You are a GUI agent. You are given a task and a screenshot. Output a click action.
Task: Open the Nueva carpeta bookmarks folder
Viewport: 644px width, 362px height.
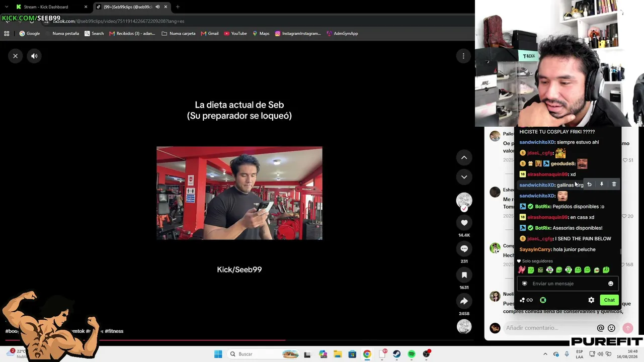point(179,34)
